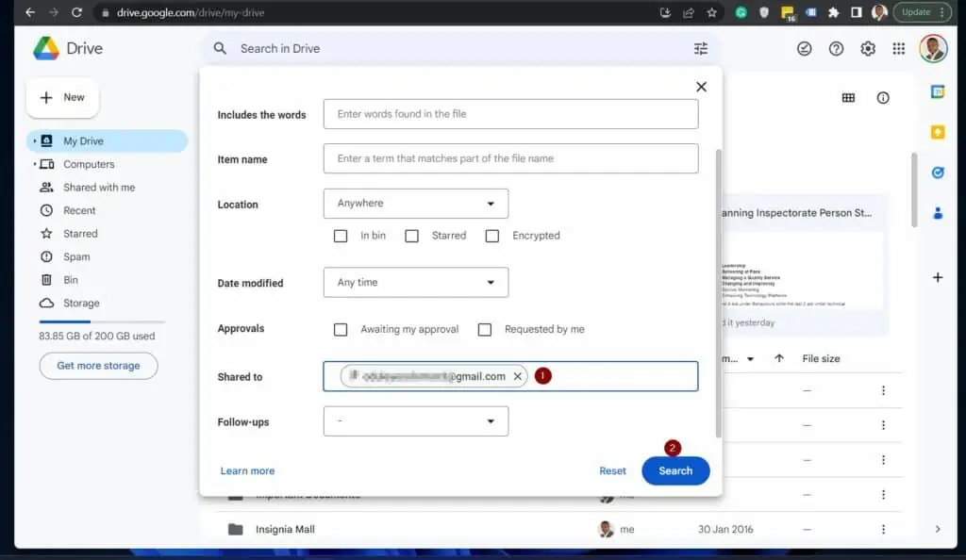Open Google Calendar side panel icon
Image resolution: width=966 pixels, height=560 pixels.
click(938, 91)
